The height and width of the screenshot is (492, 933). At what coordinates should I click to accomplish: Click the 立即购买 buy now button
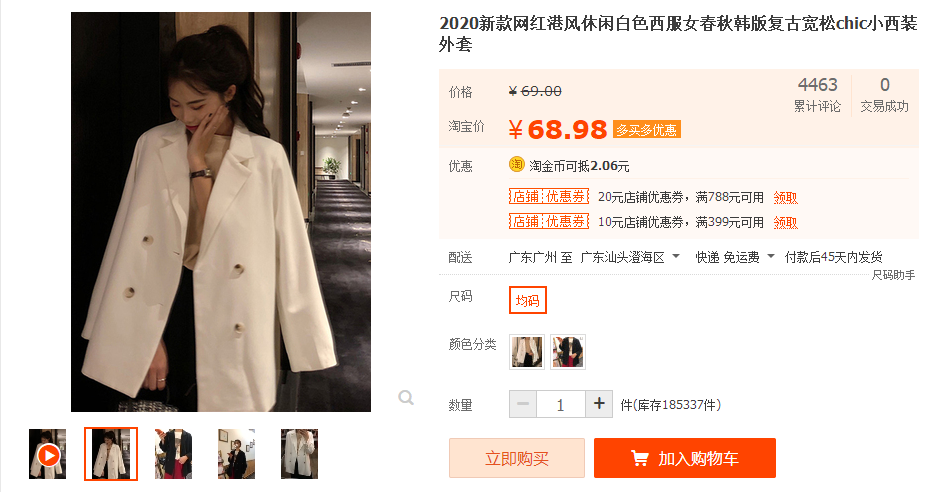[x=516, y=458]
